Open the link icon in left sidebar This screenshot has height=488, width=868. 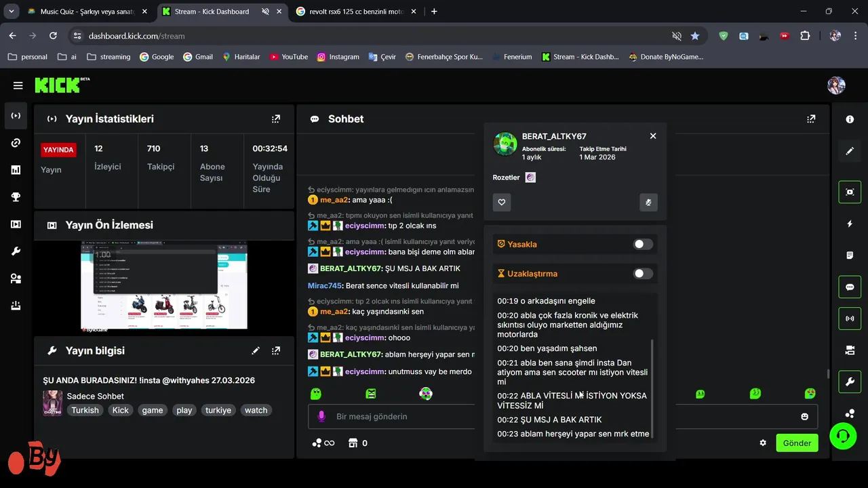click(x=16, y=143)
